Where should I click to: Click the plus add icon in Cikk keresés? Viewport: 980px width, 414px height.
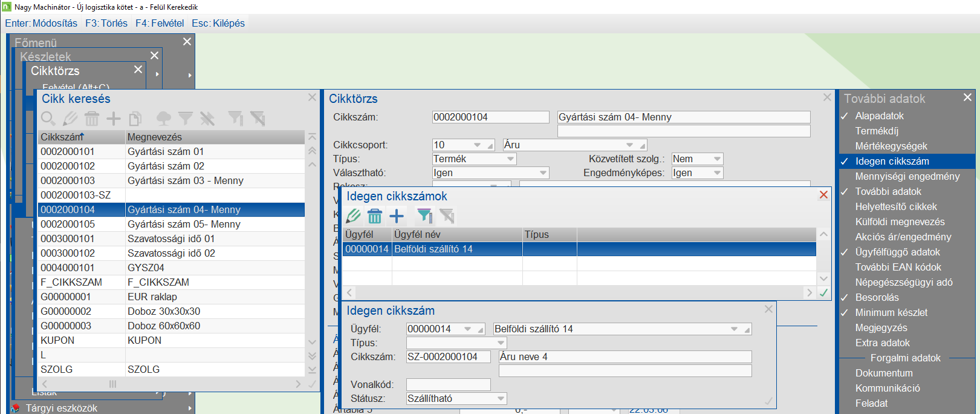114,118
